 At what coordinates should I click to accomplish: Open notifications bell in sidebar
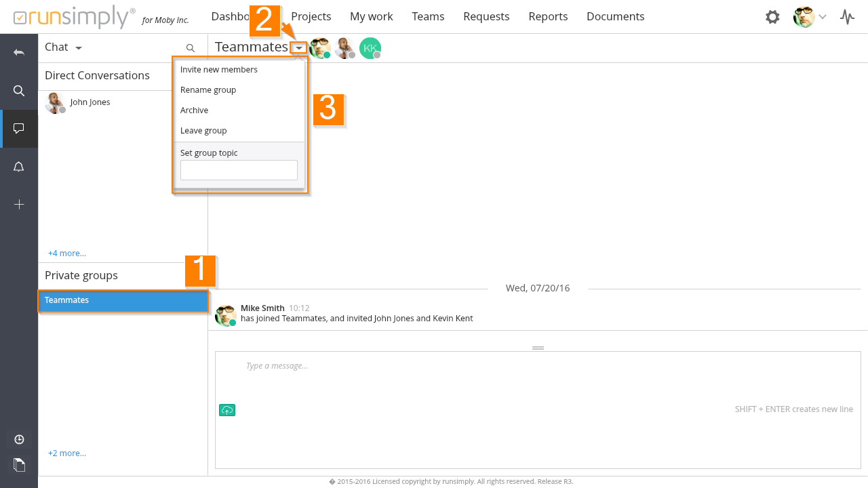19,167
